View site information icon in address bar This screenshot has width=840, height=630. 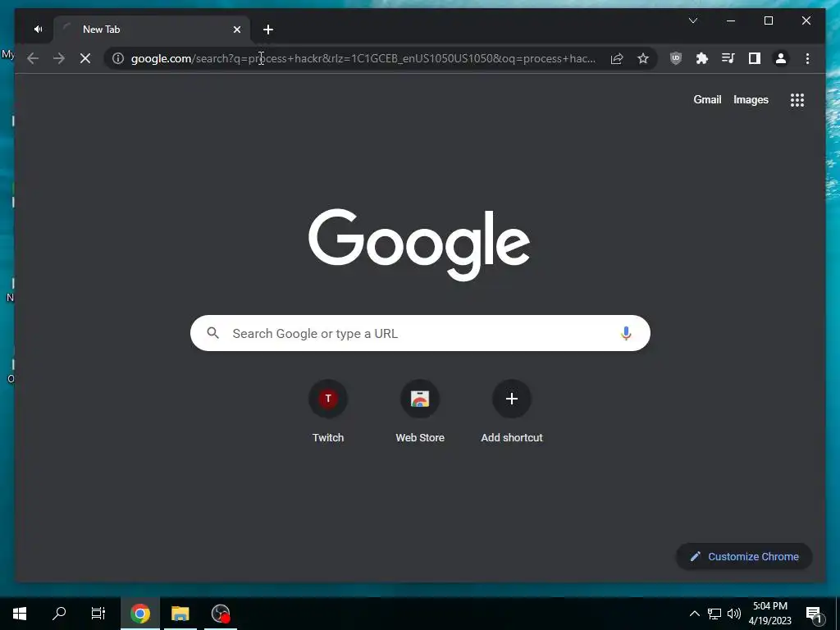tap(118, 58)
